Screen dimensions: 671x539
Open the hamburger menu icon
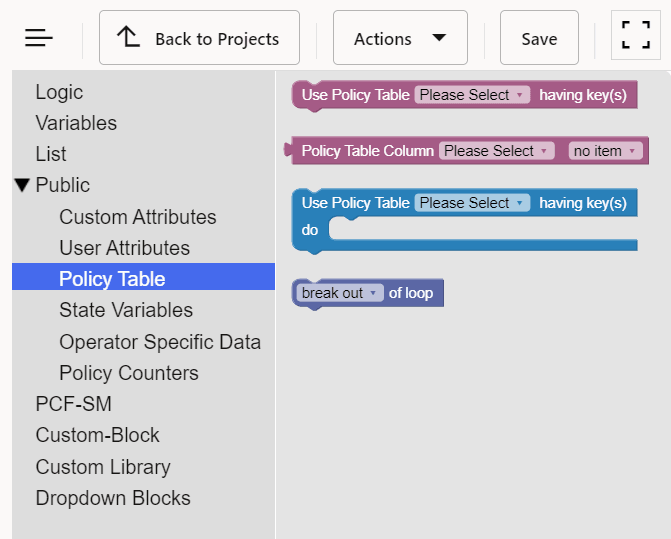click(39, 38)
